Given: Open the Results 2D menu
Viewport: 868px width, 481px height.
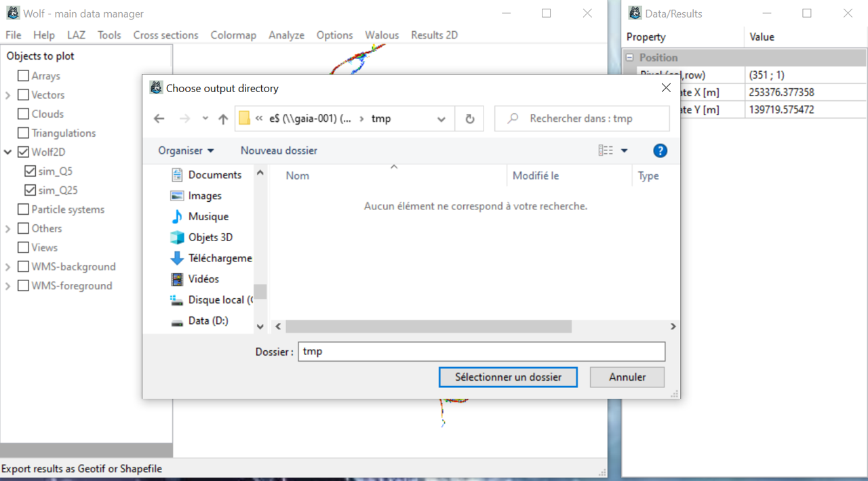Looking at the screenshot, I should pyautogui.click(x=434, y=35).
